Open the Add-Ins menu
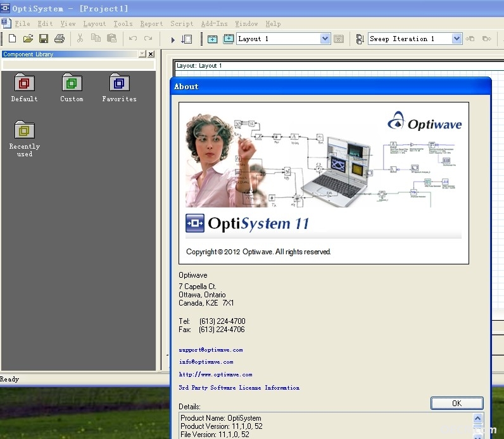This screenshot has height=439, width=504. point(215,24)
